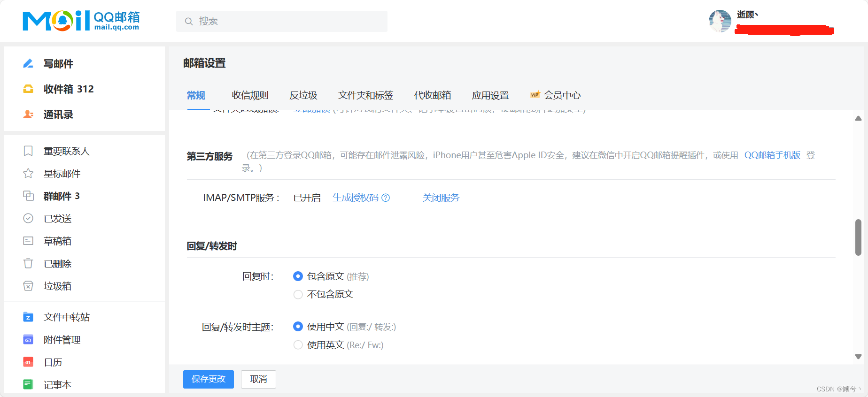Open the contacts person icon
The height and width of the screenshot is (397, 868).
(28, 114)
